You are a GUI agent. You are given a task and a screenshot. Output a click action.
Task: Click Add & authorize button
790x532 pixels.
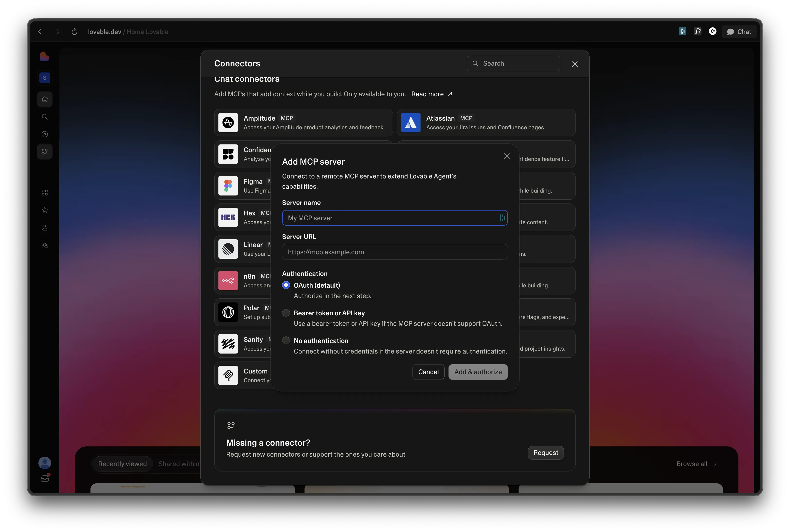point(478,372)
